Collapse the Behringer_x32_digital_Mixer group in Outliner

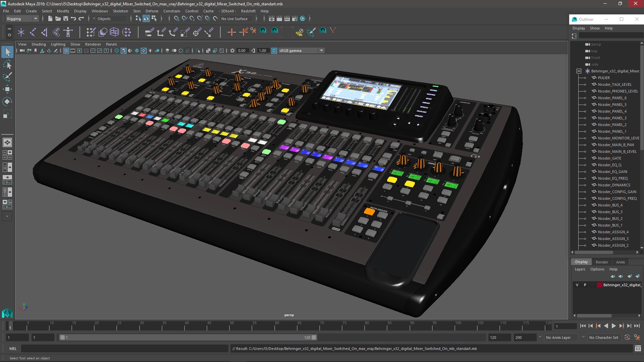579,71
